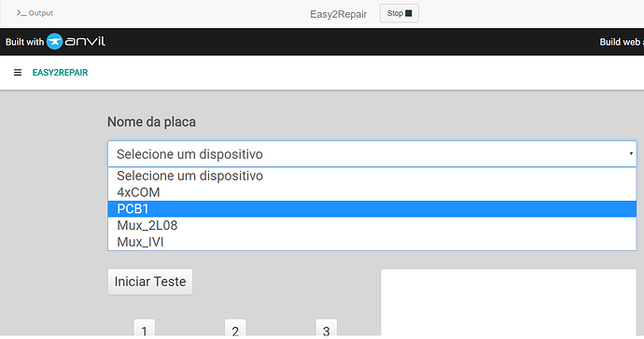Click numbered button 3
The width and height of the screenshot is (644, 339).
point(326,329)
